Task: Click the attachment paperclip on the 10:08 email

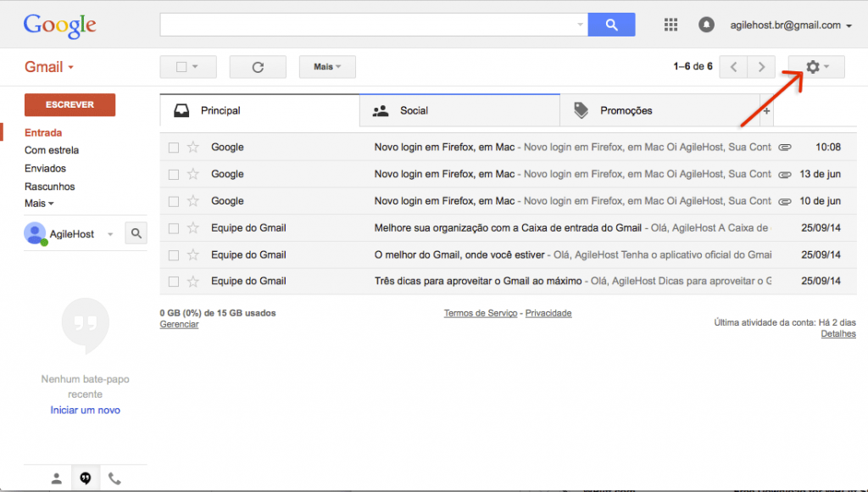Action: pyautogui.click(x=784, y=148)
